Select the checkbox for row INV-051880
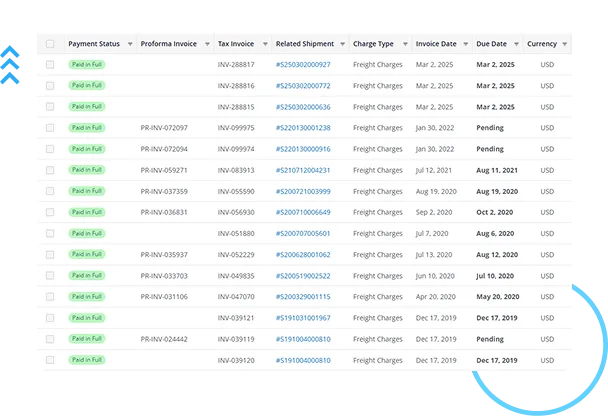This screenshot has width=608, height=416. 50,233
